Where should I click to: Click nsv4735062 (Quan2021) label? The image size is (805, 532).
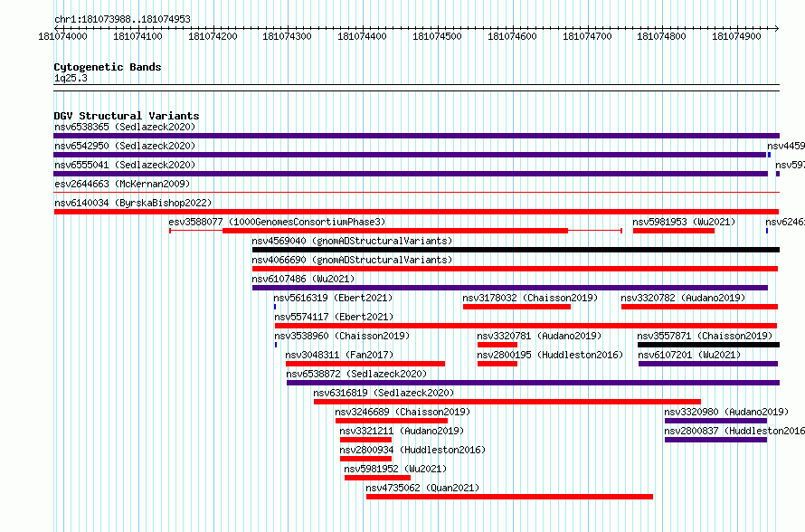coord(422,488)
